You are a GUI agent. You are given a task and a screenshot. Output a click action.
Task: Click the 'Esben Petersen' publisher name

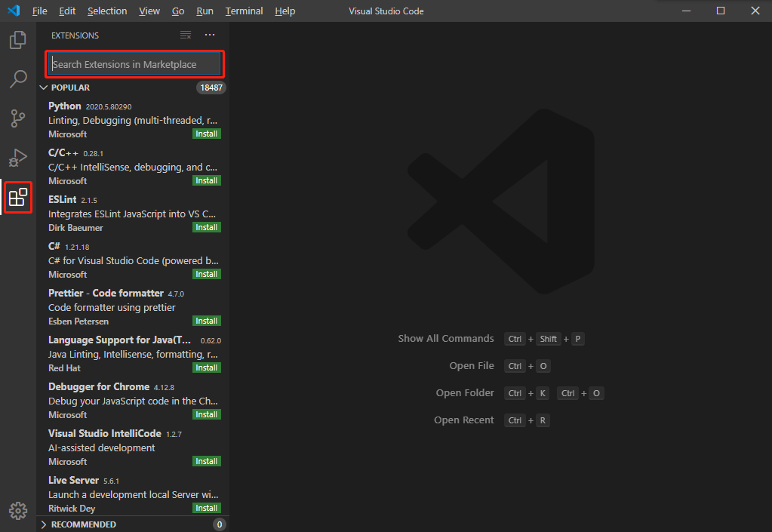(78, 321)
